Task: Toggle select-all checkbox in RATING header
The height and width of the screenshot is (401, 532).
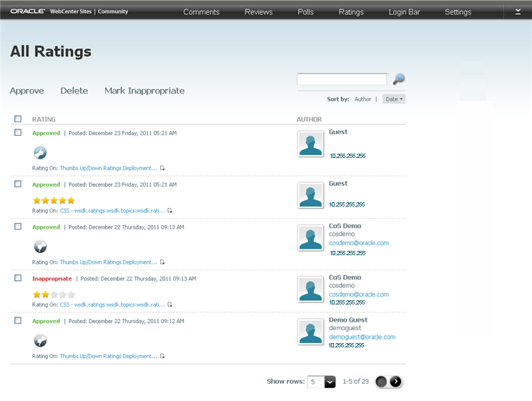Action: coord(18,119)
